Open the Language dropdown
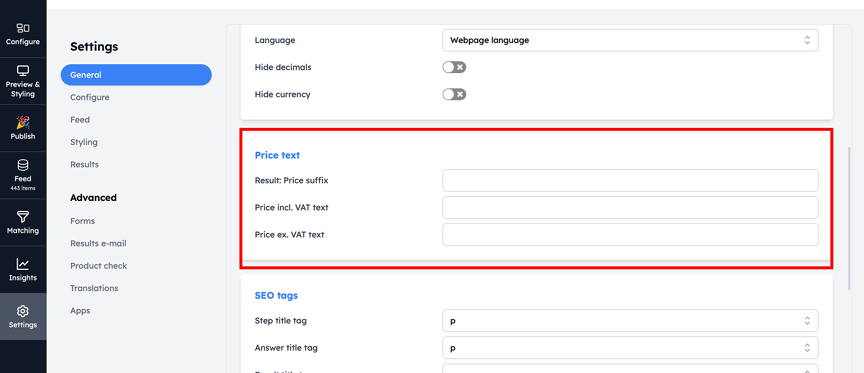Screen dimensions: 864x373 point(630,40)
